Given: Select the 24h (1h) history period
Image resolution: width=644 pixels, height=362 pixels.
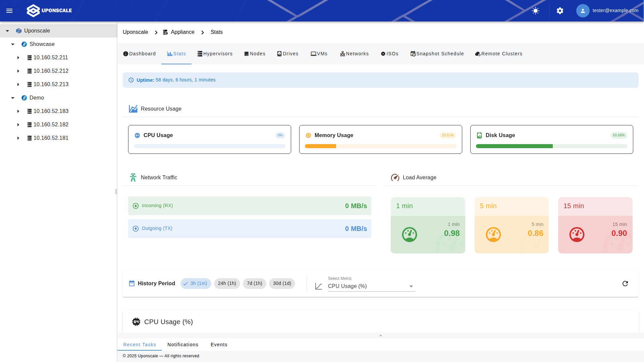Looking at the screenshot, I should 227,284.
